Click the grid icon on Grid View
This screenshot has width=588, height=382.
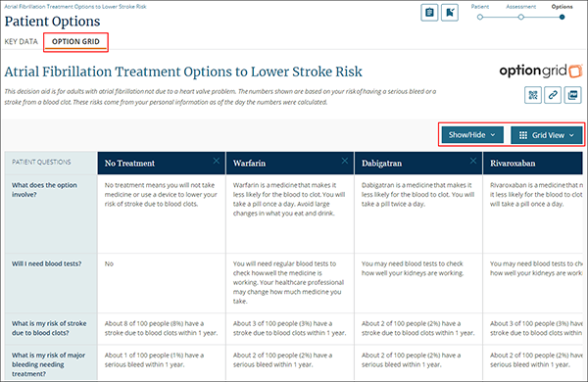tap(523, 135)
